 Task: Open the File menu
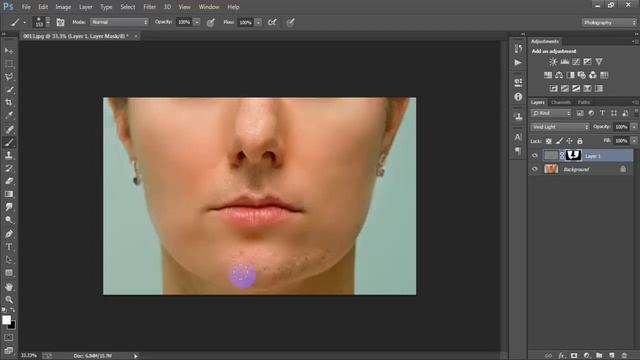point(26,7)
